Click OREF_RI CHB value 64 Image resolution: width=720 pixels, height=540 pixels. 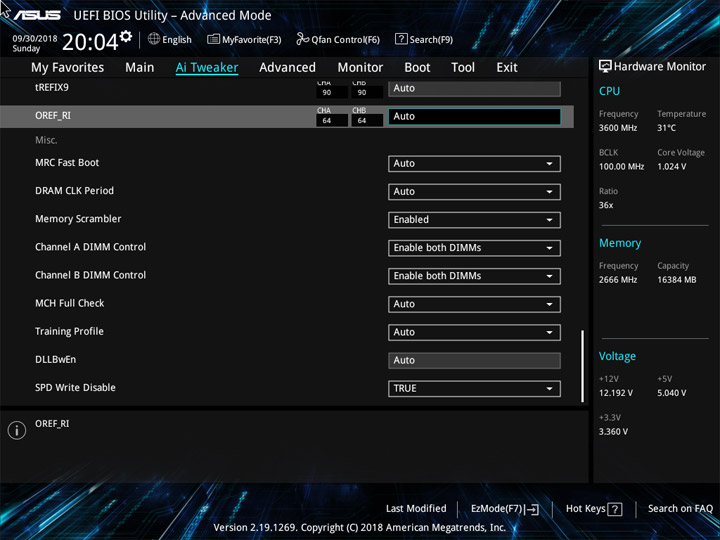tap(367, 121)
